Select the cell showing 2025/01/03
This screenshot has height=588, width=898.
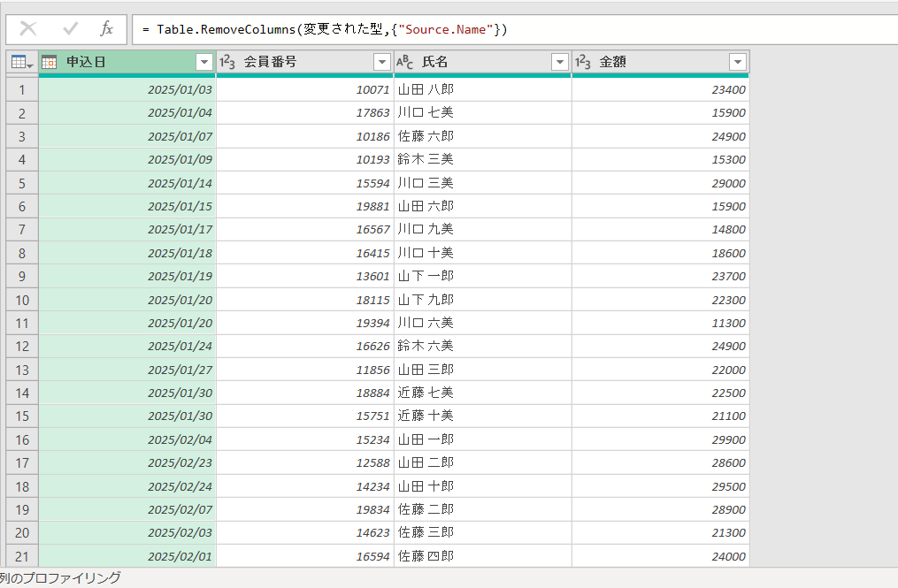[159, 89]
